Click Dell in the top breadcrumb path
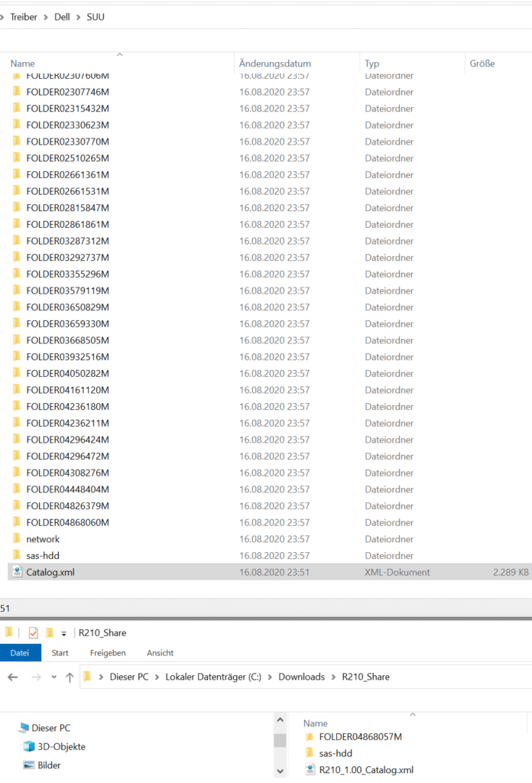The height and width of the screenshot is (783, 532). tap(62, 17)
